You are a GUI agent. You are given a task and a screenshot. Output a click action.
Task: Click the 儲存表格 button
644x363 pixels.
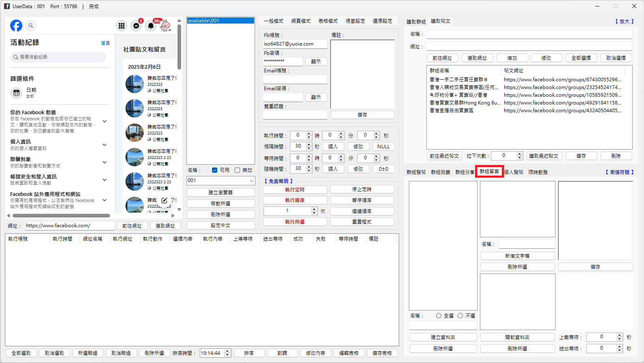pos(382,353)
